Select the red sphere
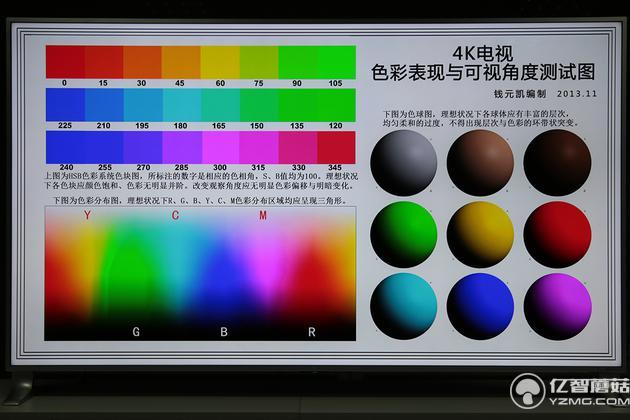630x420 pixels. tap(557, 234)
